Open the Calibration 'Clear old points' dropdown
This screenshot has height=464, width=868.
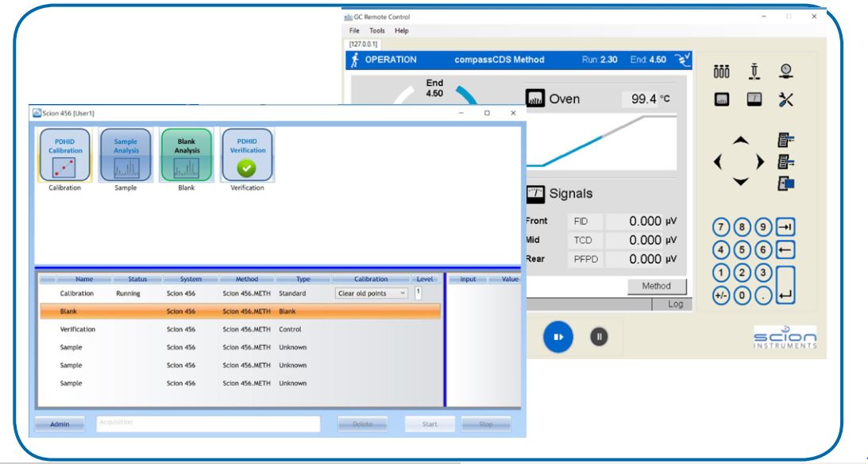(372, 293)
